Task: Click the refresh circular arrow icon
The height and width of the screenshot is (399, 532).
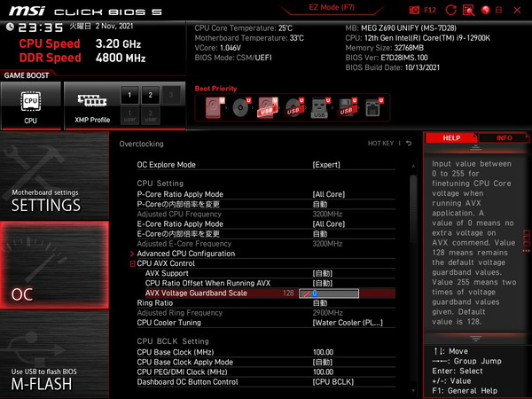Action: pos(450,10)
